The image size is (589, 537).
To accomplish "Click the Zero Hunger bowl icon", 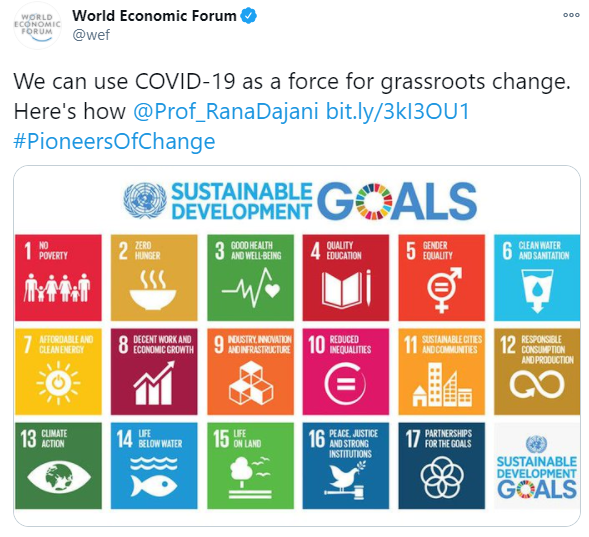I will click(153, 289).
